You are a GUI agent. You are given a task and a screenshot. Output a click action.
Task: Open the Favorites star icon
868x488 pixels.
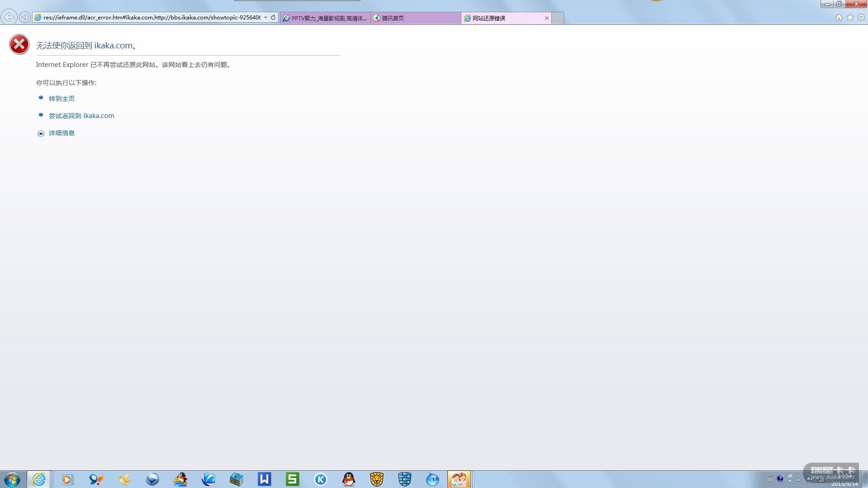[x=850, y=17]
